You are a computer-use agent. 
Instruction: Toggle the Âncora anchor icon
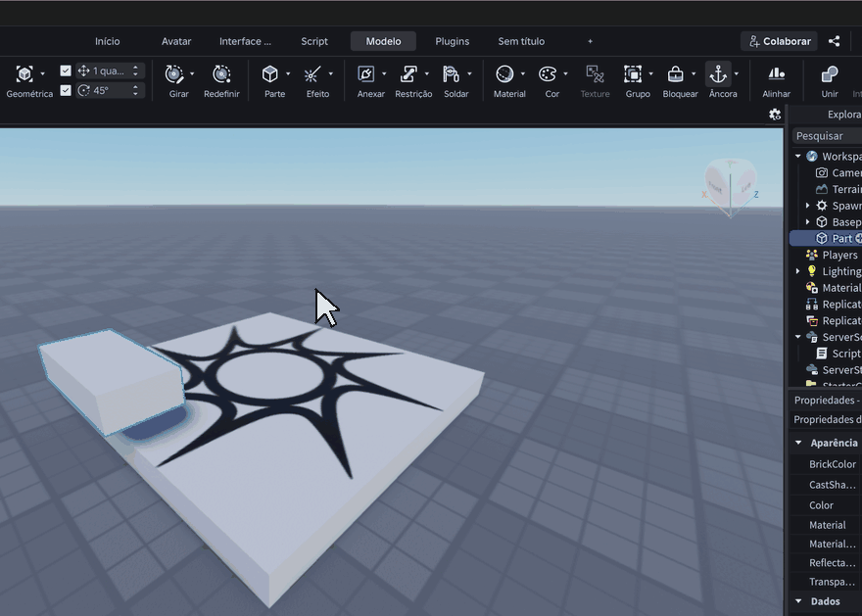(718, 73)
